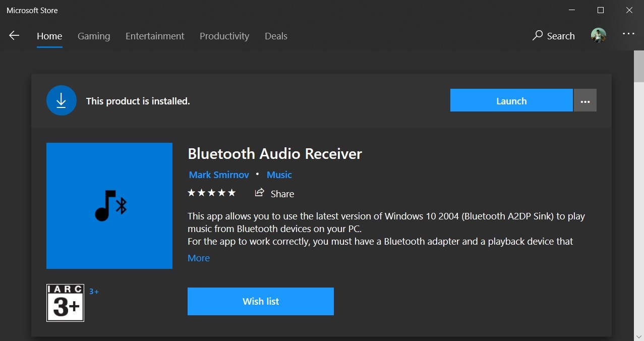Click the Bluetooth Audio Receiver app tile
This screenshot has height=341, width=644.
click(109, 206)
